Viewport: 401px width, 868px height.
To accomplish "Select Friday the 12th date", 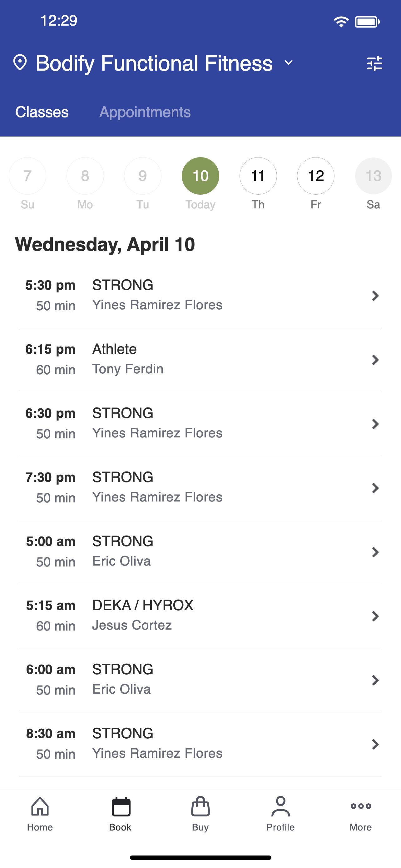I will (315, 176).
